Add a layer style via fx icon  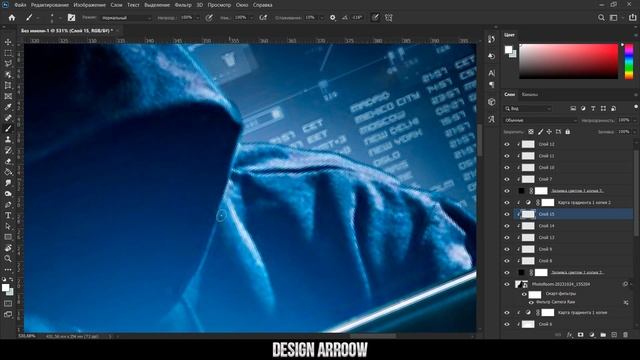pos(569,335)
